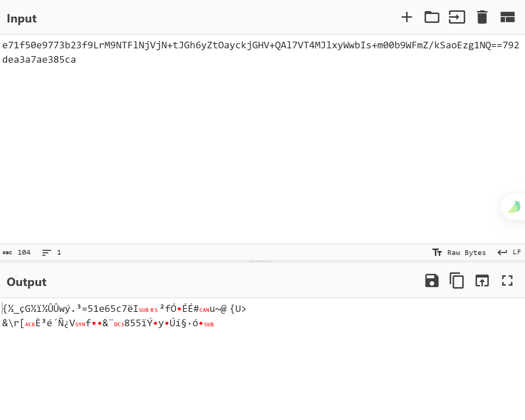
Task: Click the Output pane title
Action: [27, 282]
